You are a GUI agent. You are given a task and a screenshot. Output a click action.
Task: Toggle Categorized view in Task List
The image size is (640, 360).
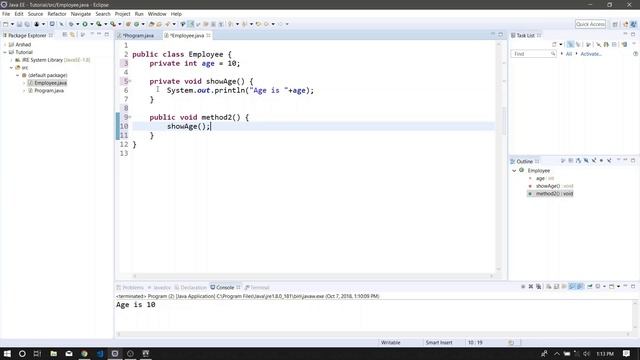[570, 44]
